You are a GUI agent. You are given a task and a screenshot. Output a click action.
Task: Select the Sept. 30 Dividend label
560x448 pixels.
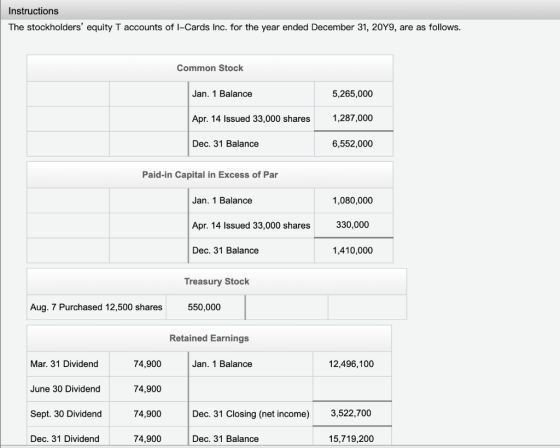pos(66,414)
